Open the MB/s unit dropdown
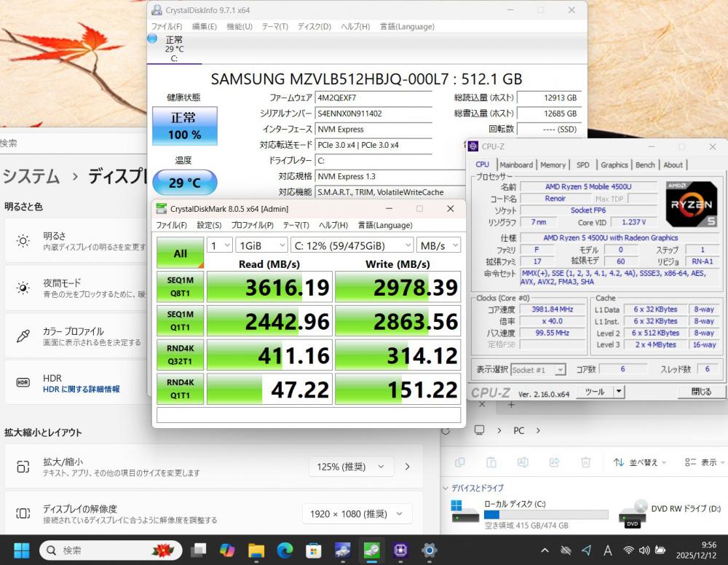This screenshot has width=728, height=565. (438, 245)
